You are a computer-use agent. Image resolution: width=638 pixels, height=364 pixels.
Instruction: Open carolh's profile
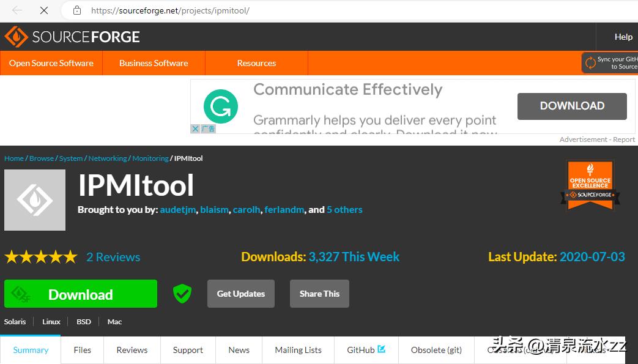click(x=247, y=210)
